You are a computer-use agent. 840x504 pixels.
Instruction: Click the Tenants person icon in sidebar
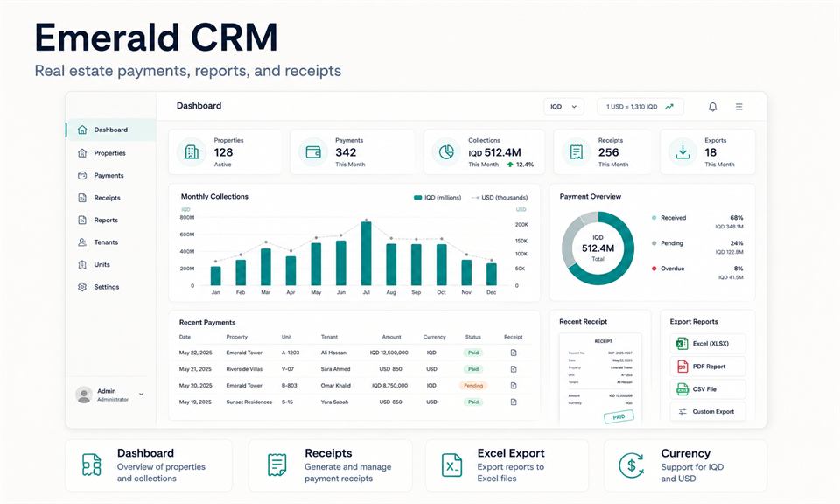(82, 242)
